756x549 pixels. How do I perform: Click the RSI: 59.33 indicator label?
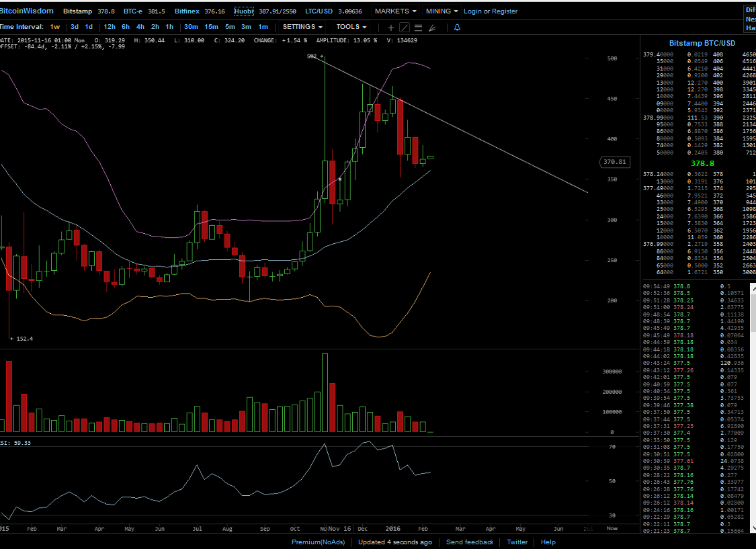(x=15, y=442)
